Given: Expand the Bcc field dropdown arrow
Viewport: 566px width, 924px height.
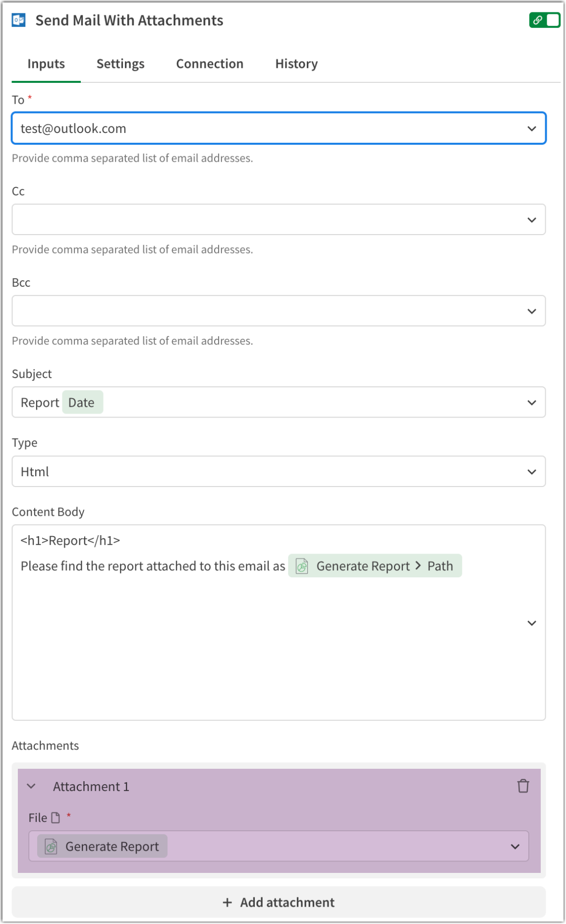Looking at the screenshot, I should (x=531, y=311).
